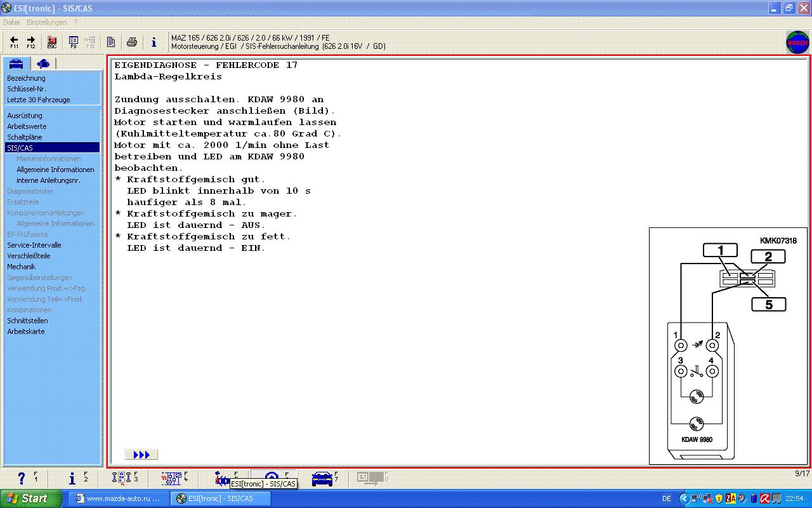Click the F1 help question mark icon
This screenshot has width=812, height=508.
tap(22, 478)
